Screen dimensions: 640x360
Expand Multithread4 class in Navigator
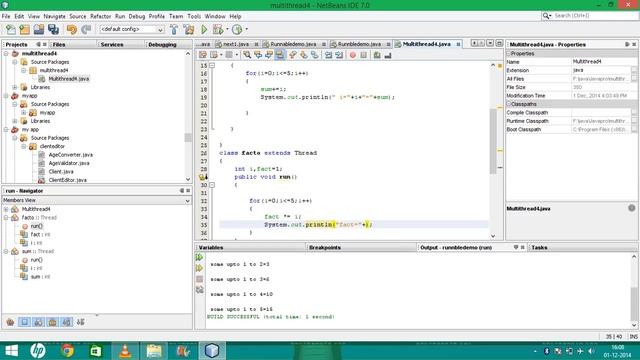coord(6,209)
